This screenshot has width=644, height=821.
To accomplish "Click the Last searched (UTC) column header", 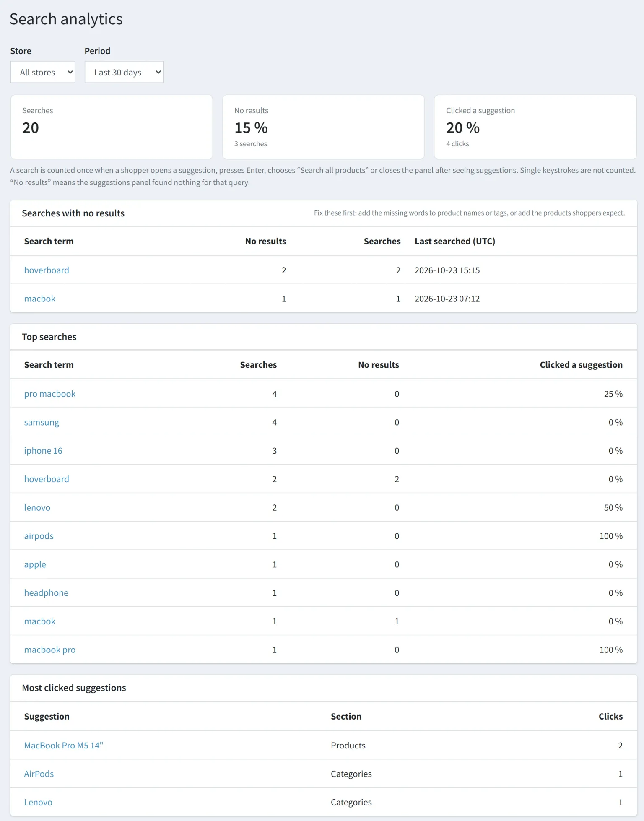I will tap(455, 242).
